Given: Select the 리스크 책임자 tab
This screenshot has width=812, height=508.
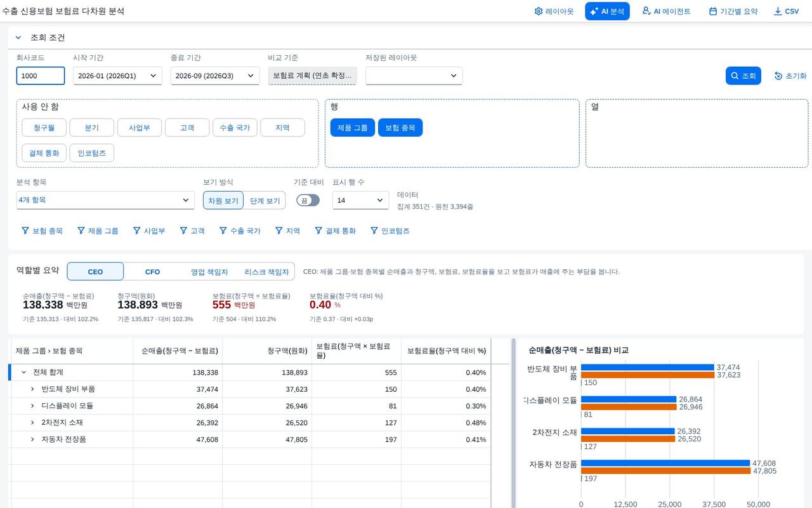Looking at the screenshot, I should pos(266,272).
